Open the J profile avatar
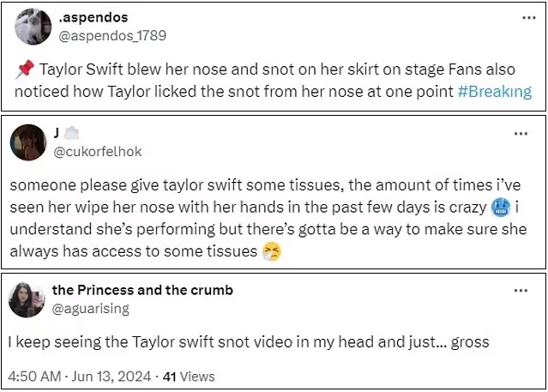 pyautogui.click(x=28, y=142)
